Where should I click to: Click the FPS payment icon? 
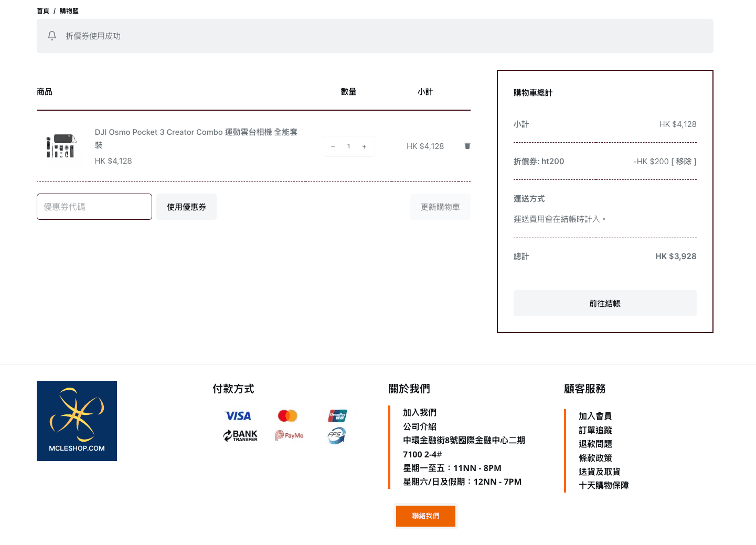click(336, 435)
